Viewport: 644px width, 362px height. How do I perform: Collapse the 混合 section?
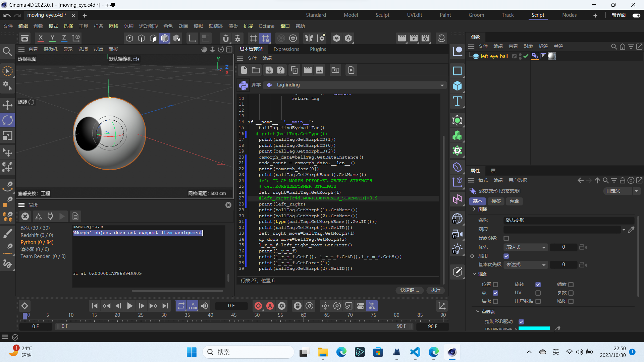474,274
